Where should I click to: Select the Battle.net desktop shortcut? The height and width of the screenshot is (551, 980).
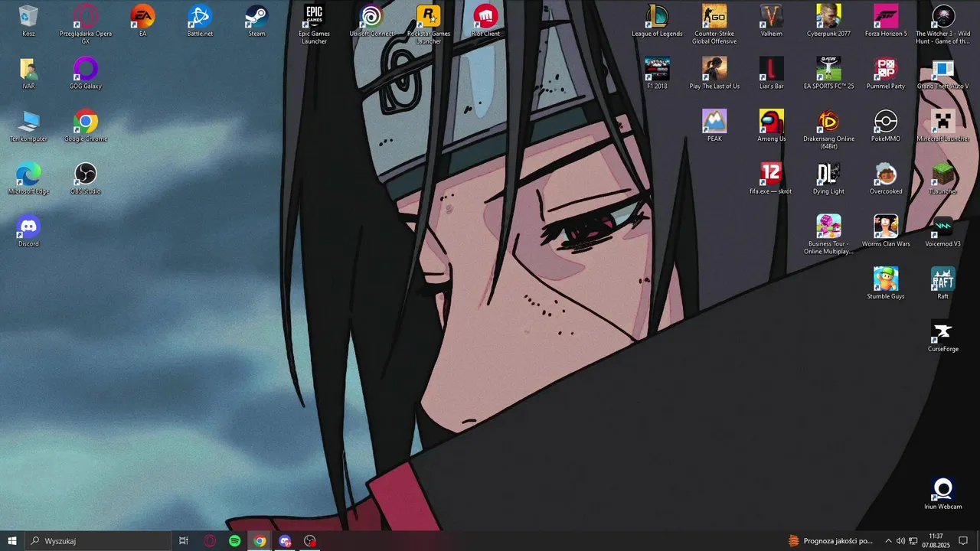(200, 21)
